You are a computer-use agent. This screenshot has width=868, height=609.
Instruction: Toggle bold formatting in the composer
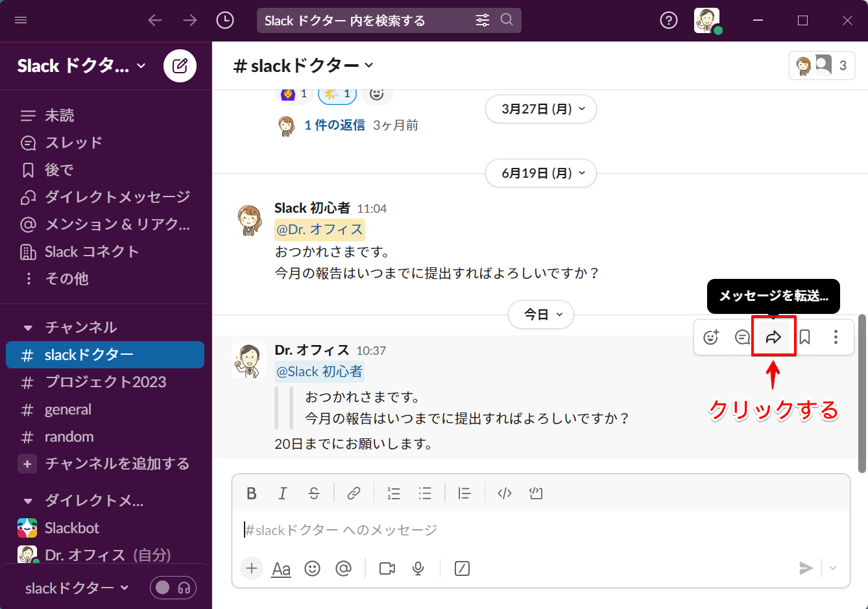click(x=252, y=493)
